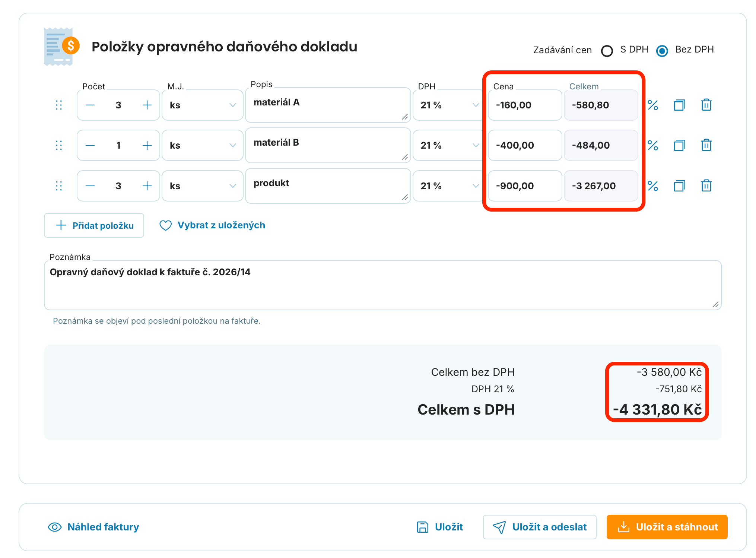Image resolution: width=756 pixels, height=558 pixels.
Task: Click the Uložit save button
Action: click(440, 527)
